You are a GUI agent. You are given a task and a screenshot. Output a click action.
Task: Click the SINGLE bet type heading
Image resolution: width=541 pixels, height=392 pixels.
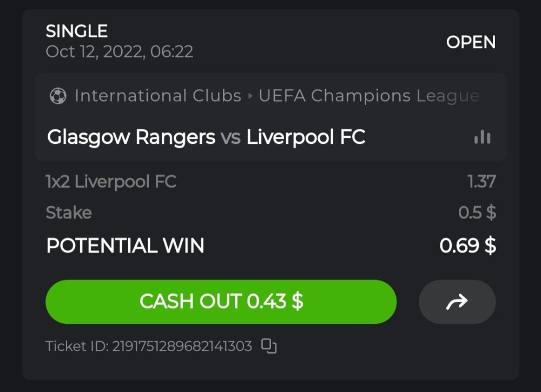point(77,31)
